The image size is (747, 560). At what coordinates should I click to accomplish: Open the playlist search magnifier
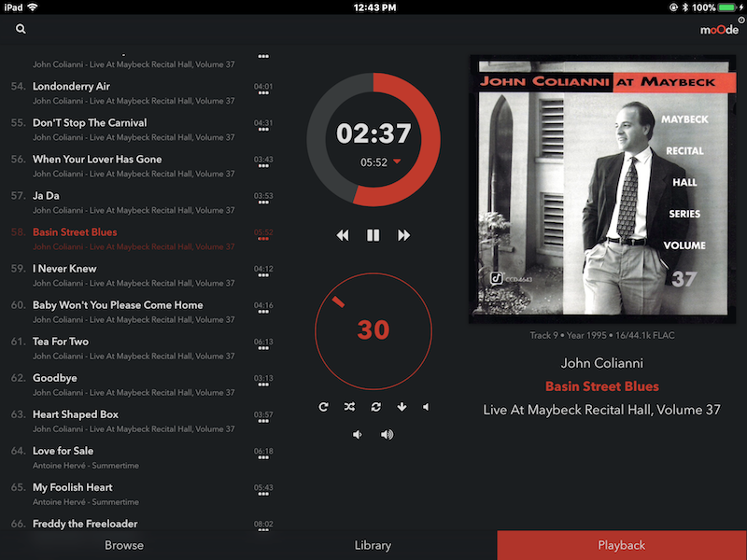pos(21,29)
